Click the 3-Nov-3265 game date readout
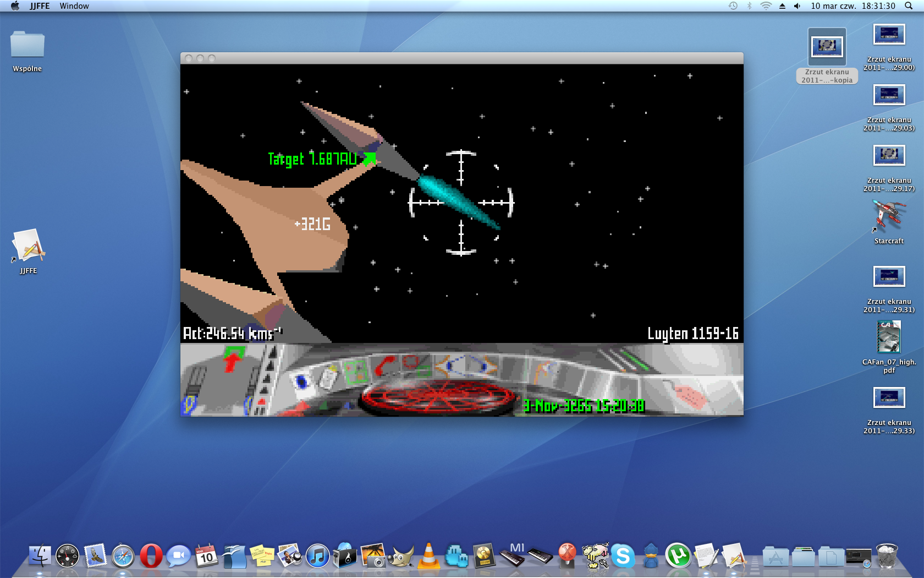Image resolution: width=924 pixels, height=578 pixels. [x=584, y=406]
